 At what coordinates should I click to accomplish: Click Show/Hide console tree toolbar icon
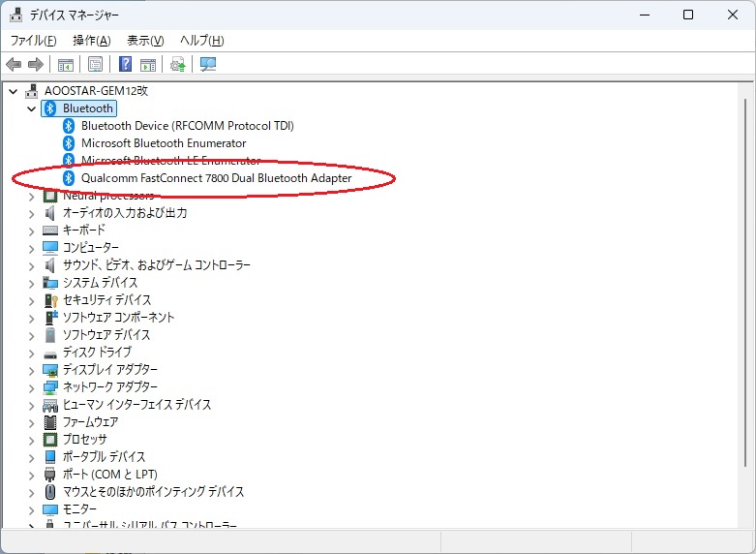[x=66, y=65]
